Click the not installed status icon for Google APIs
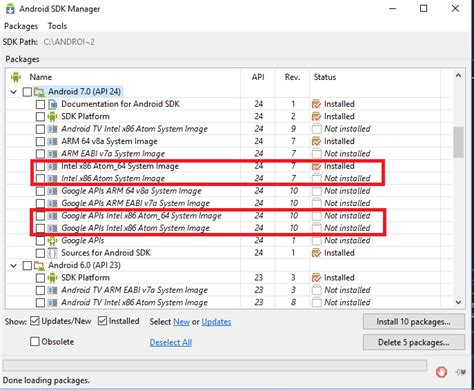The image size is (474, 390). [316, 240]
